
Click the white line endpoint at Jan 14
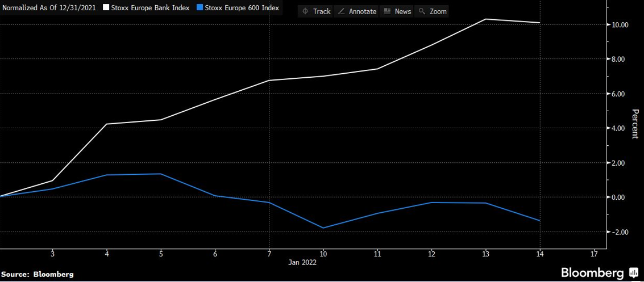539,23
